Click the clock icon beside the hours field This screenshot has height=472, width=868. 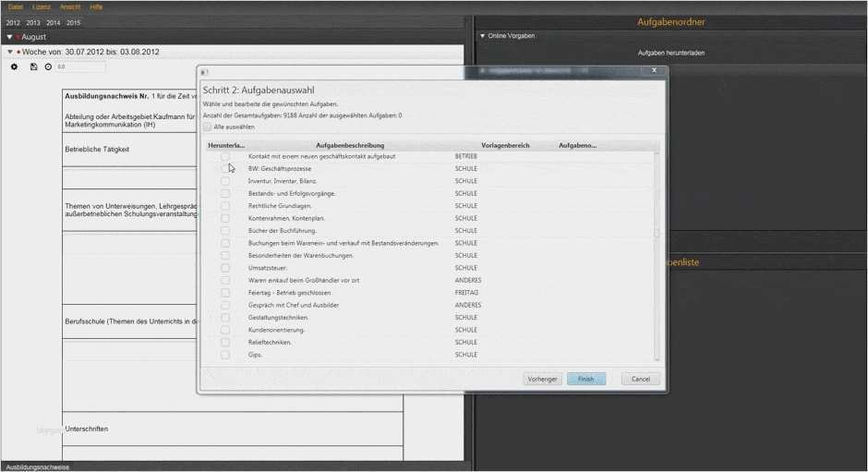[x=48, y=67]
